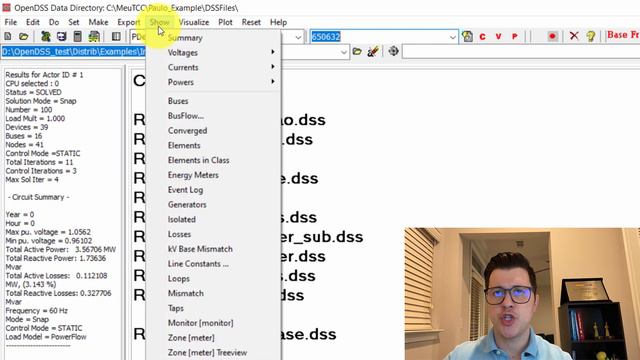Click the New script file icon
Screen dimensions: 640x360
(x=8, y=37)
